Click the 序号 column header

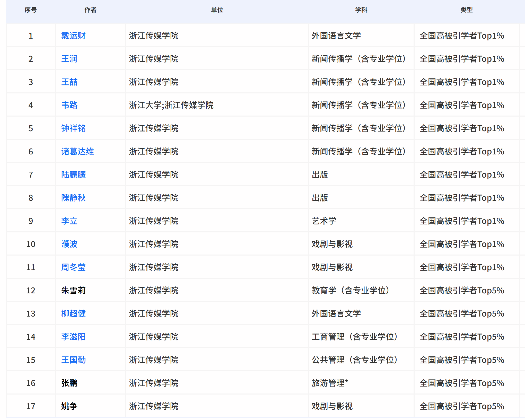(31, 10)
